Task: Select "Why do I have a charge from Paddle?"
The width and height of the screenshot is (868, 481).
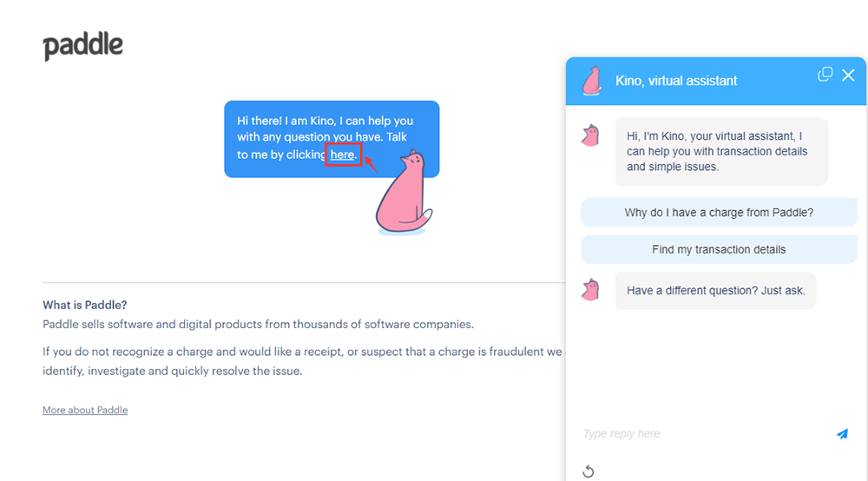Action: 719,213
